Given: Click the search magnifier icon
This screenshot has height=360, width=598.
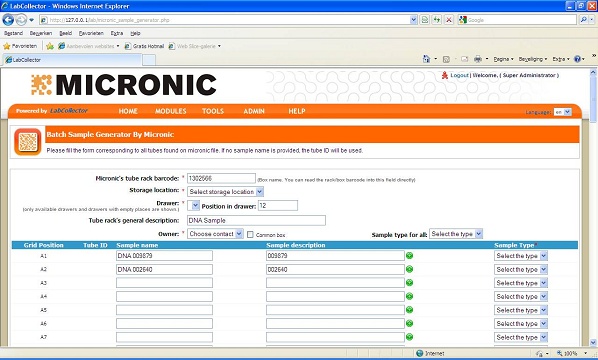Looking at the screenshot, I should point(584,20).
